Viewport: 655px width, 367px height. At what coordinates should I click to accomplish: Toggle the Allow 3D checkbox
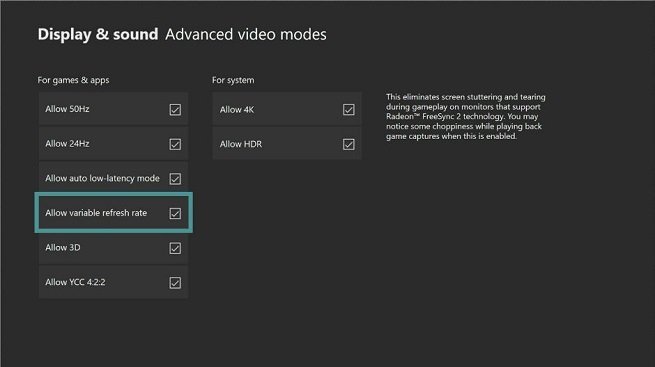[x=175, y=248]
